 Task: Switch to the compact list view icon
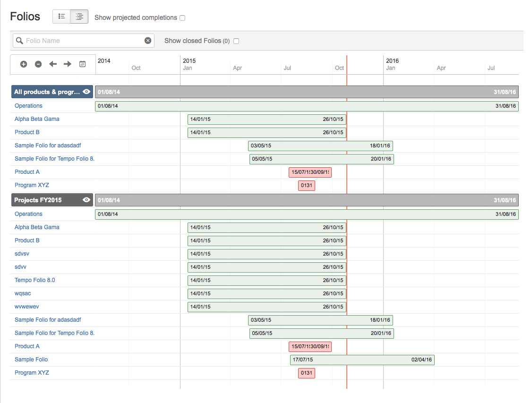click(x=61, y=16)
